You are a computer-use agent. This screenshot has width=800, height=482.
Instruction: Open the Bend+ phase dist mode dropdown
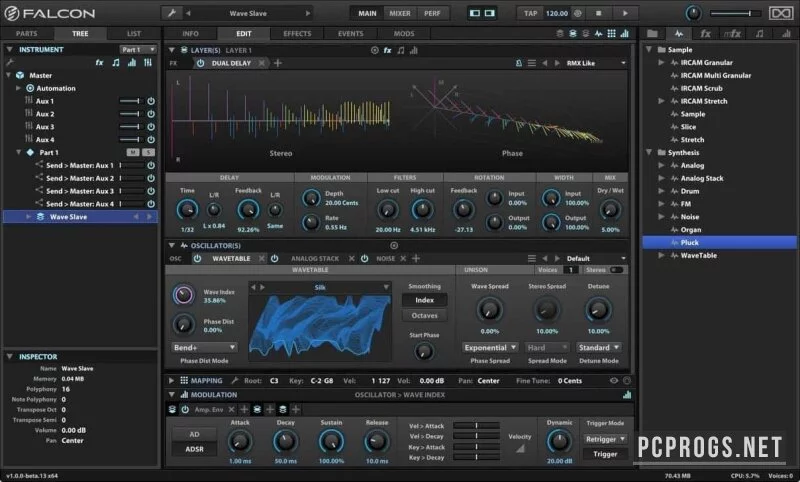tap(204, 347)
